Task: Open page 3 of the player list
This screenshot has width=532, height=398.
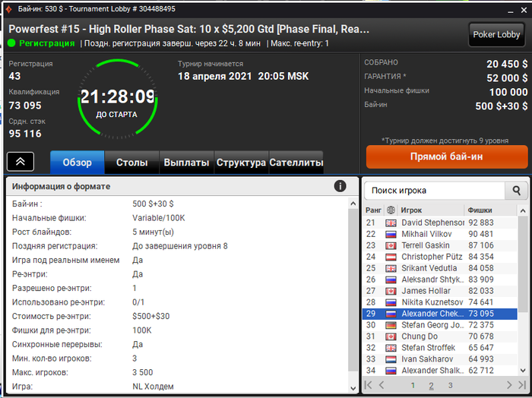Action: point(450,385)
